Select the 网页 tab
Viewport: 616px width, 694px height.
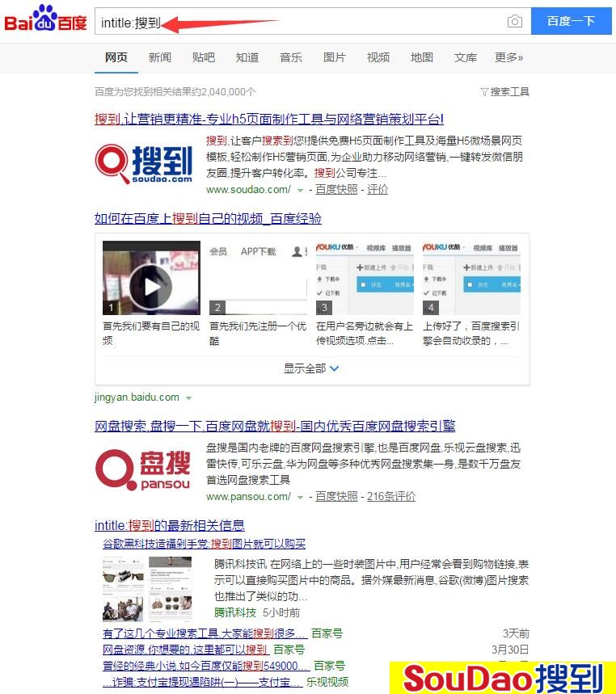tap(116, 57)
